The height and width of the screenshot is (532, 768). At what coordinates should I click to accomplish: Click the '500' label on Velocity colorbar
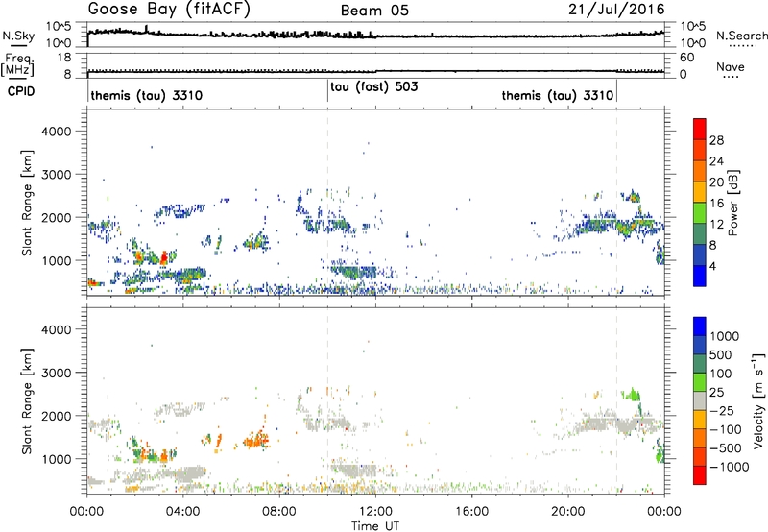click(x=720, y=354)
